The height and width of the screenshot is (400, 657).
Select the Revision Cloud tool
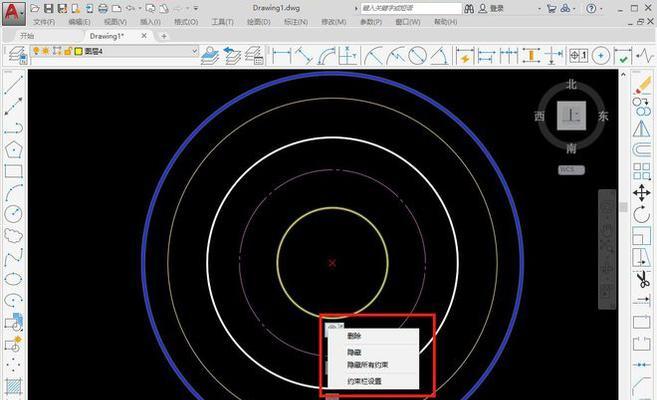tap(13, 235)
